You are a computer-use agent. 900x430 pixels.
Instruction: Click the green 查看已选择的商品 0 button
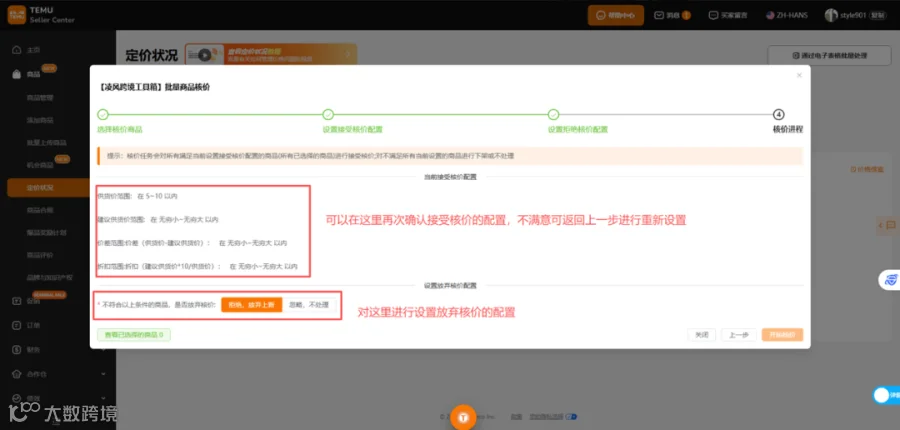click(x=134, y=335)
